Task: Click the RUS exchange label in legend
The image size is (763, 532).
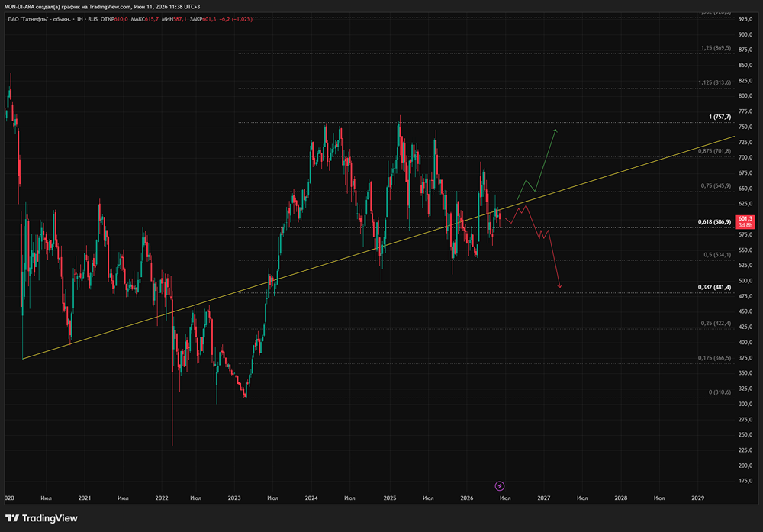Action: (x=92, y=19)
